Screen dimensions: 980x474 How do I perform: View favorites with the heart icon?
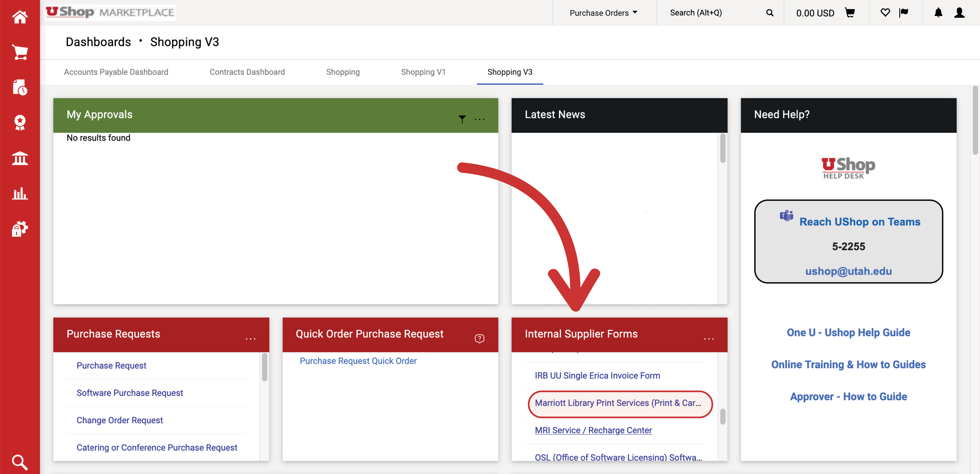(885, 13)
